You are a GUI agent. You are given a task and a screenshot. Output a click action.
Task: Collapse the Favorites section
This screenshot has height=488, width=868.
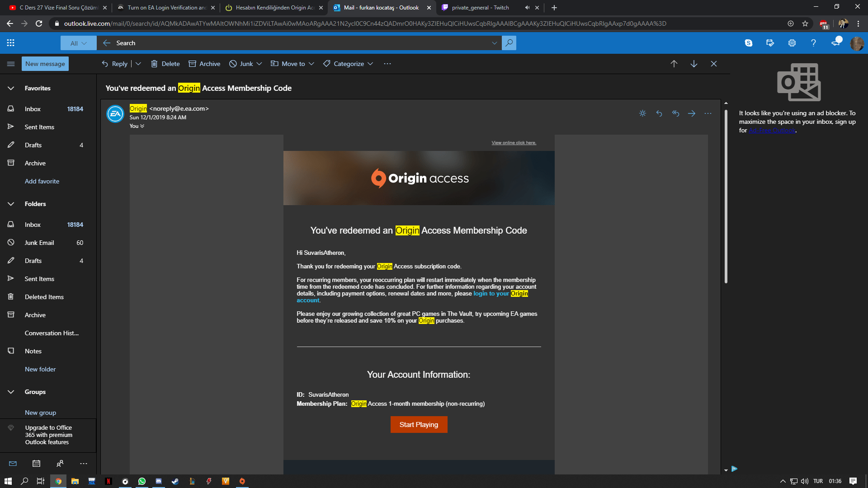(11, 88)
